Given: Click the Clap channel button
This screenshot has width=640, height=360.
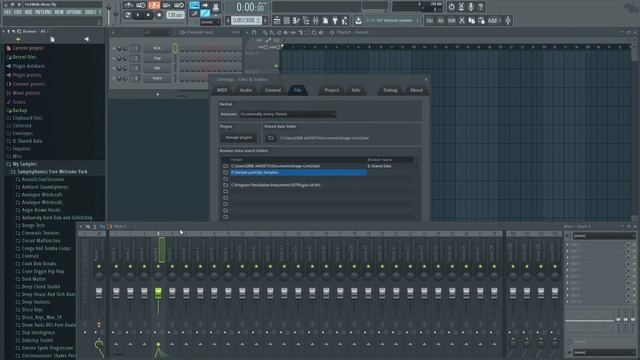Looking at the screenshot, I should pos(157,58).
